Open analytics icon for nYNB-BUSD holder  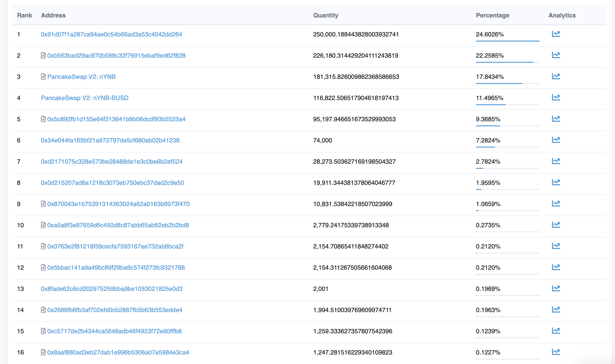[556, 98]
